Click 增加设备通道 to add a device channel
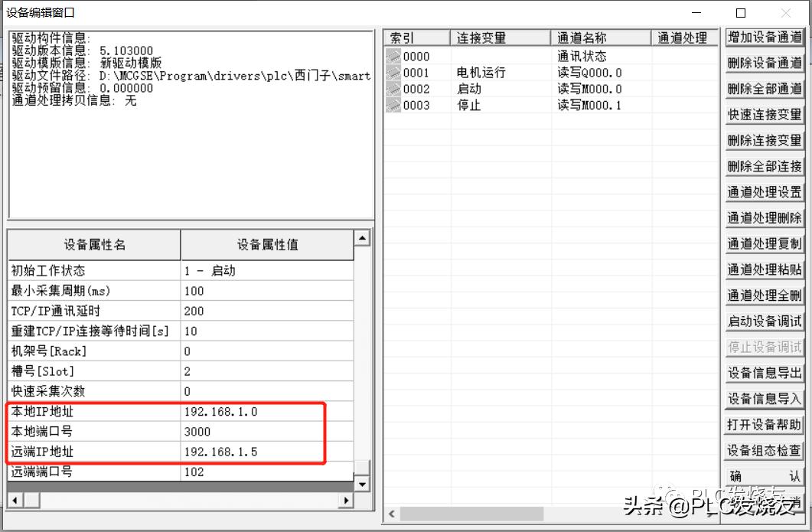 pos(764,36)
